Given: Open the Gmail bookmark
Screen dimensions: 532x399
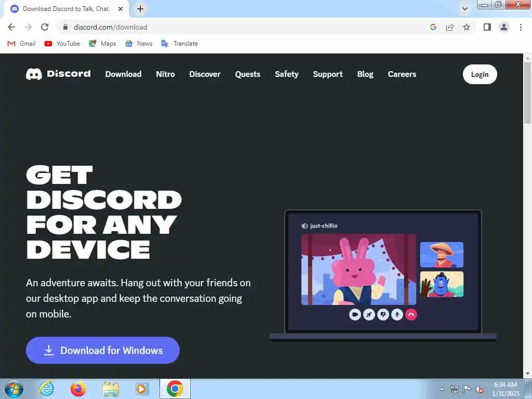Looking at the screenshot, I should click(22, 44).
